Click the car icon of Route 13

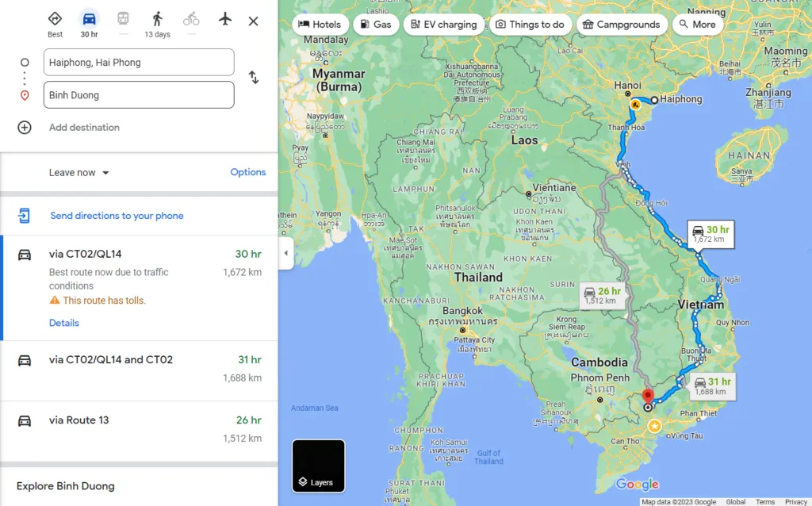(25, 420)
